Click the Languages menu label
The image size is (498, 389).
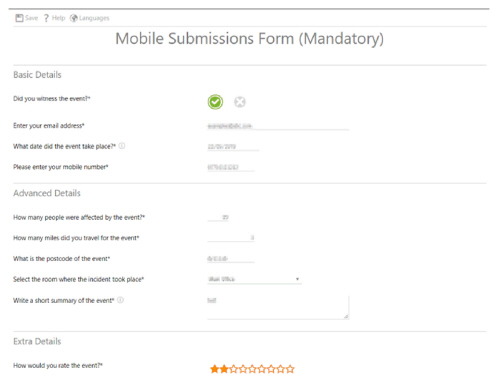(94, 18)
